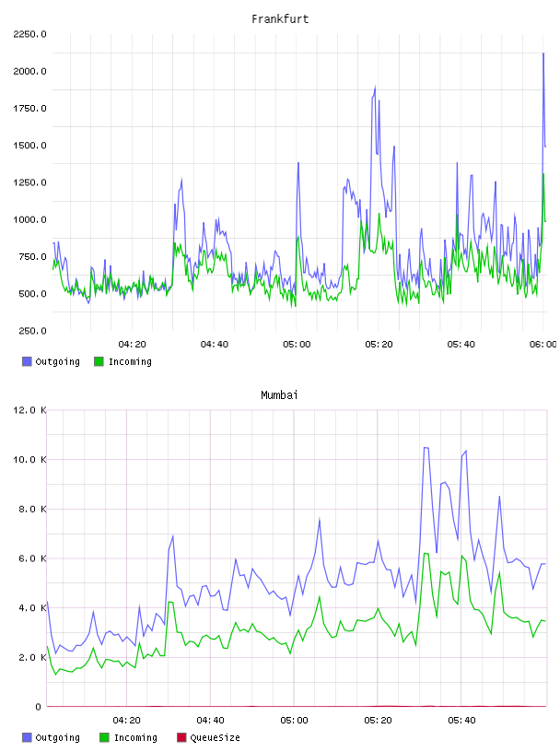Screen dimensions: 560x752
Task: Select Mumbai Incoming legend label
Action: pyautogui.click(x=135, y=737)
